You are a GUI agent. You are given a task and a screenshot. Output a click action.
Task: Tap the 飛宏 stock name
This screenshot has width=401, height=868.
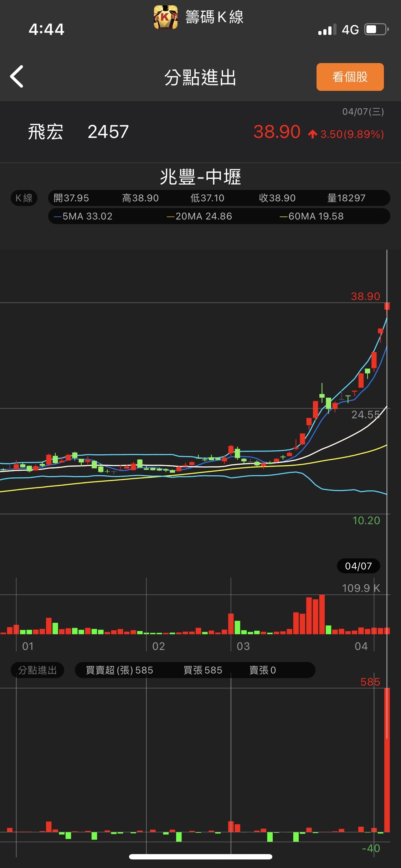(46, 132)
